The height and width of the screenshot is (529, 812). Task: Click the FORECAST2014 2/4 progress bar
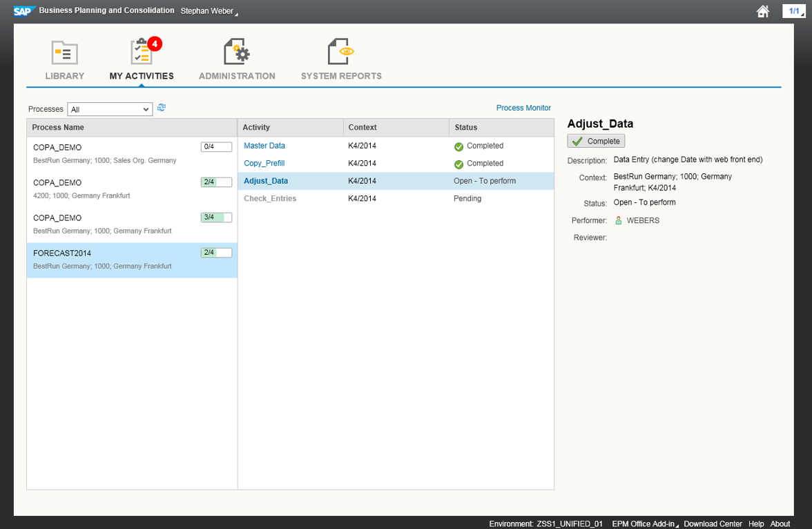(217, 252)
